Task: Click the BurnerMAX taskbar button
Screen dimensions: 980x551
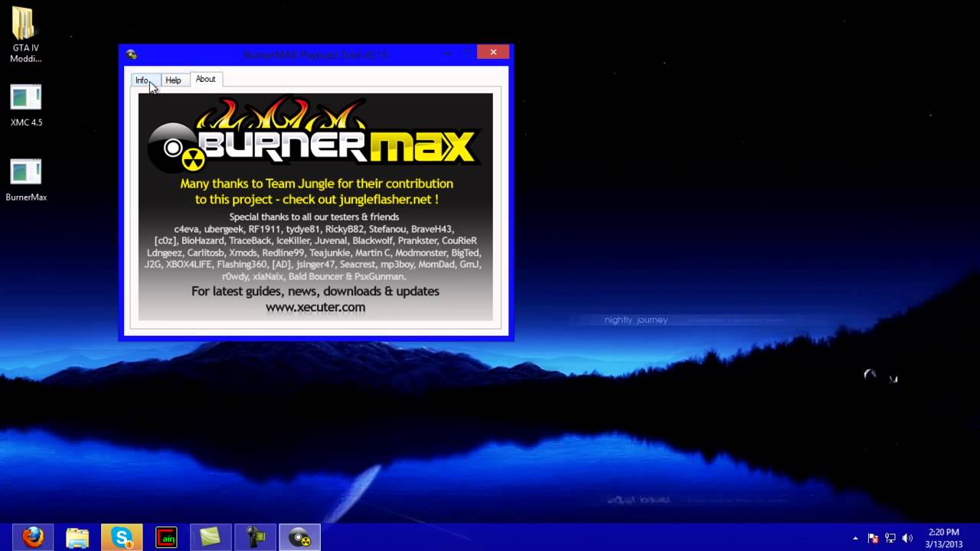Action: [x=299, y=537]
